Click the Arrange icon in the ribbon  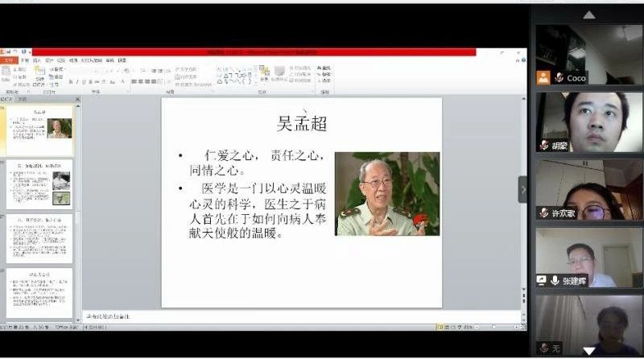tap(263, 74)
